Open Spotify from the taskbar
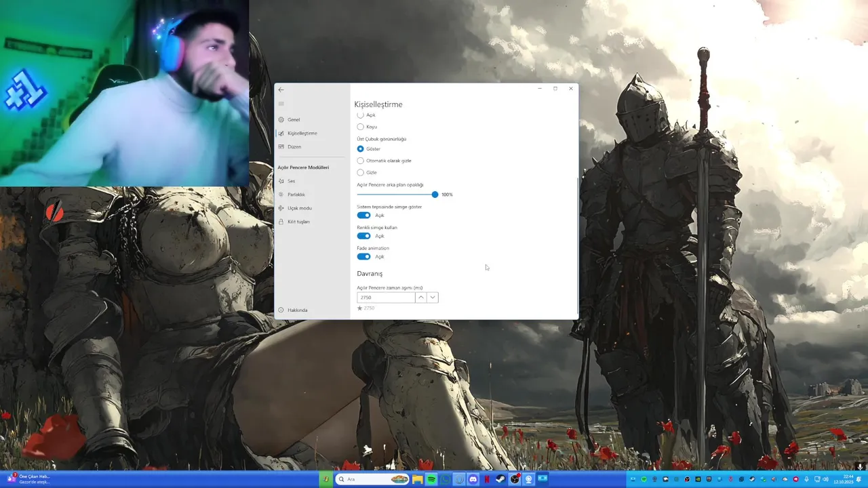868x488 pixels. [x=431, y=479]
